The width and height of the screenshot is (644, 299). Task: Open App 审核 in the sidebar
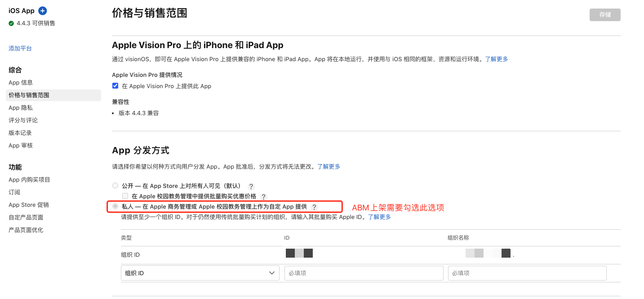pos(21,146)
